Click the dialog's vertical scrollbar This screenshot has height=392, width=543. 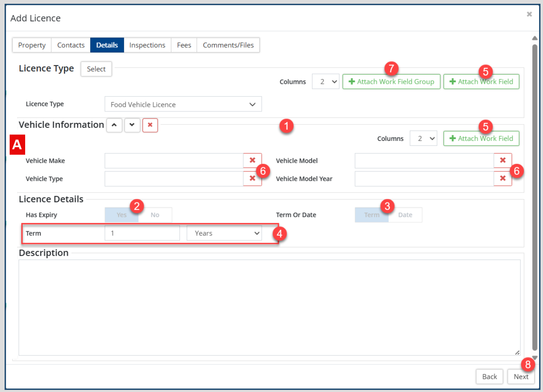pyautogui.click(x=535, y=197)
